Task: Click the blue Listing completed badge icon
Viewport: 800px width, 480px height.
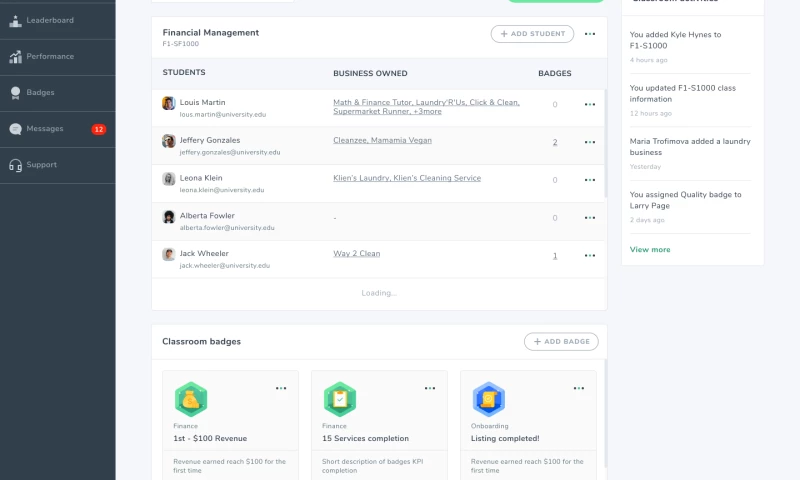Action: point(488,399)
